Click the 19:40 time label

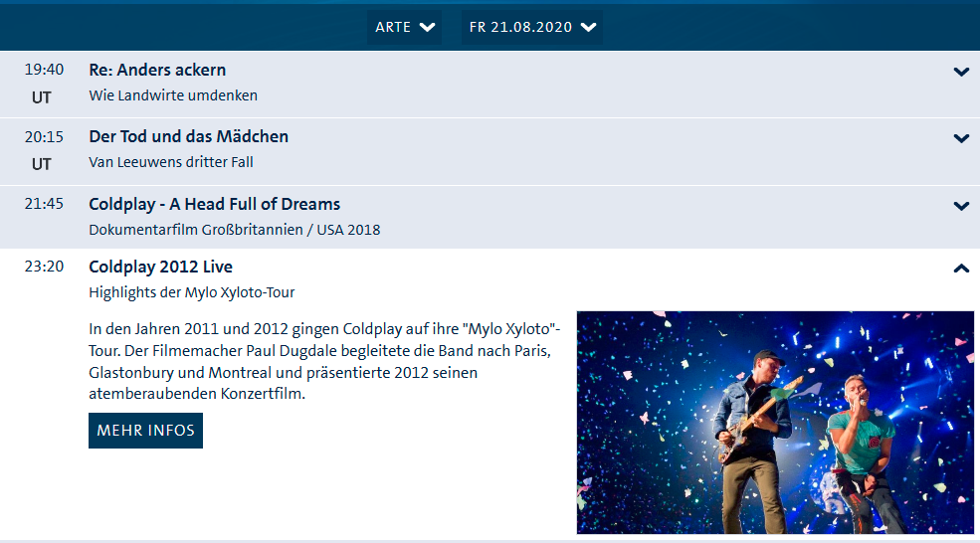(44, 70)
